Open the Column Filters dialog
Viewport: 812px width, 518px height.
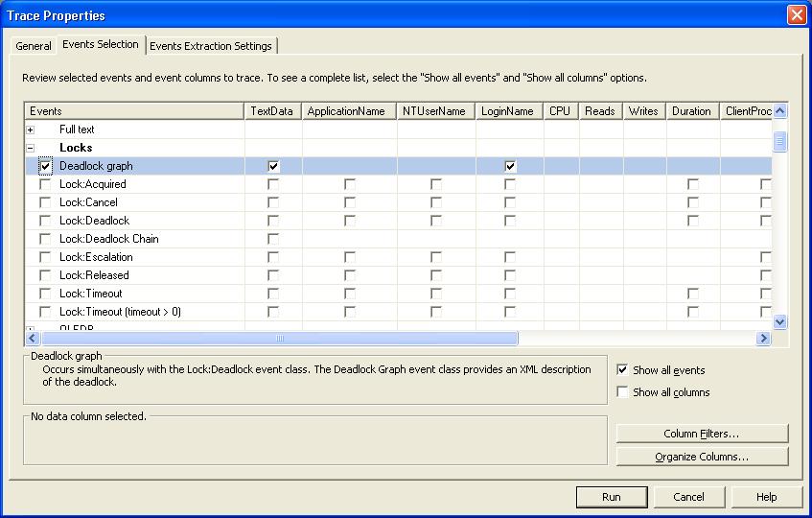(702, 434)
